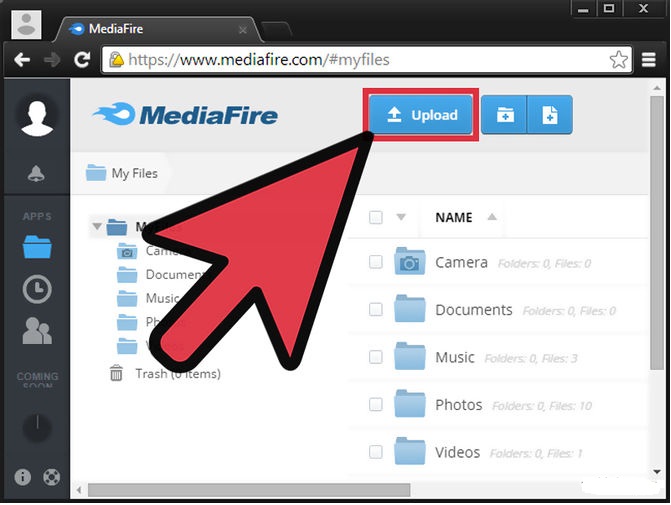671x505 pixels.
Task: Check the Photos folder checkbox
Action: pyautogui.click(x=376, y=404)
